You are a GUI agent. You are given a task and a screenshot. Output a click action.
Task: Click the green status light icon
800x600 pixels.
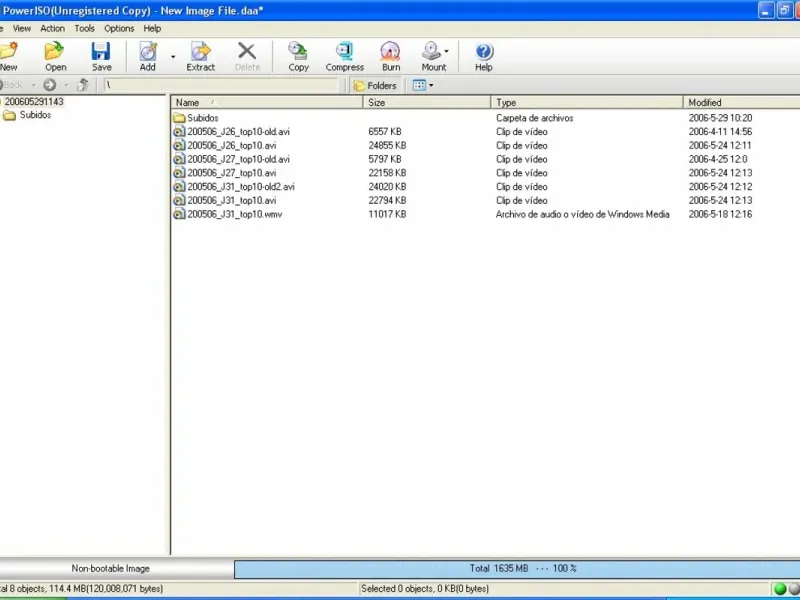(780, 589)
